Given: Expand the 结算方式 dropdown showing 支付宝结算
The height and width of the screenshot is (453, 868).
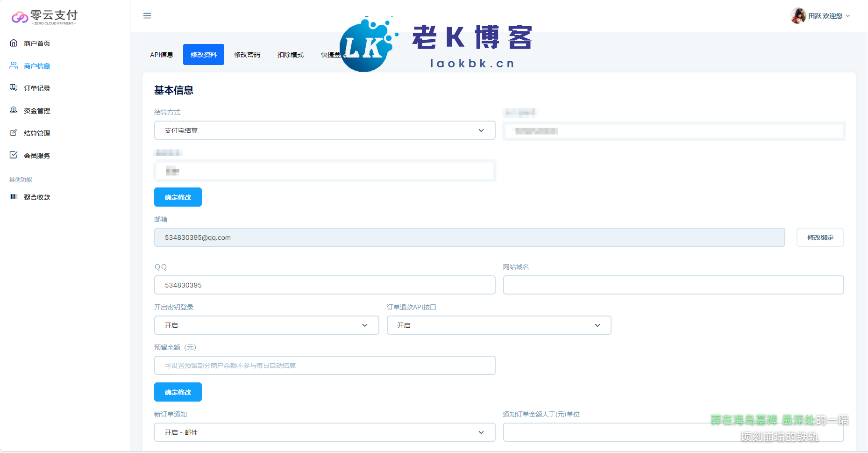Looking at the screenshot, I should pos(324,130).
